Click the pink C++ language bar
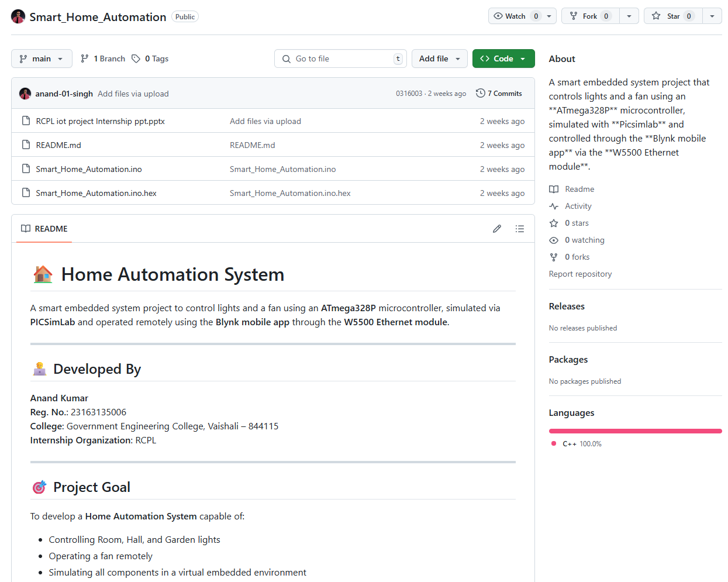Image resolution: width=728 pixels, height=582 pixels. [x=636, y=431]
